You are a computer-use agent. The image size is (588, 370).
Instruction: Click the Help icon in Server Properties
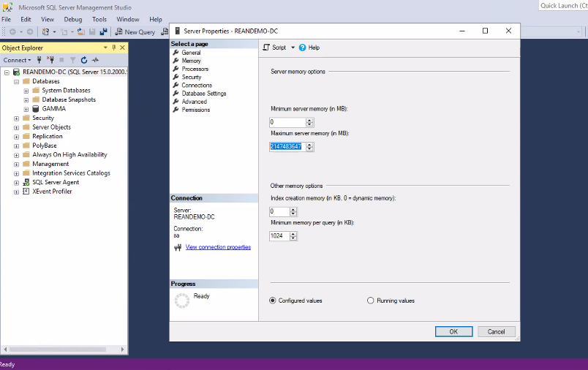[302, 48]
